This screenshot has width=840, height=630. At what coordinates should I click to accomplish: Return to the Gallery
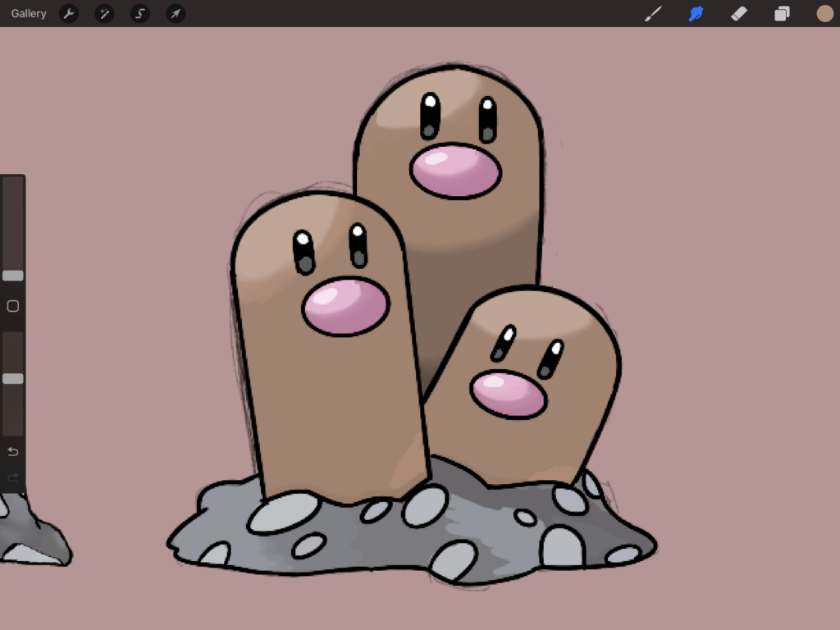[29, 13]
